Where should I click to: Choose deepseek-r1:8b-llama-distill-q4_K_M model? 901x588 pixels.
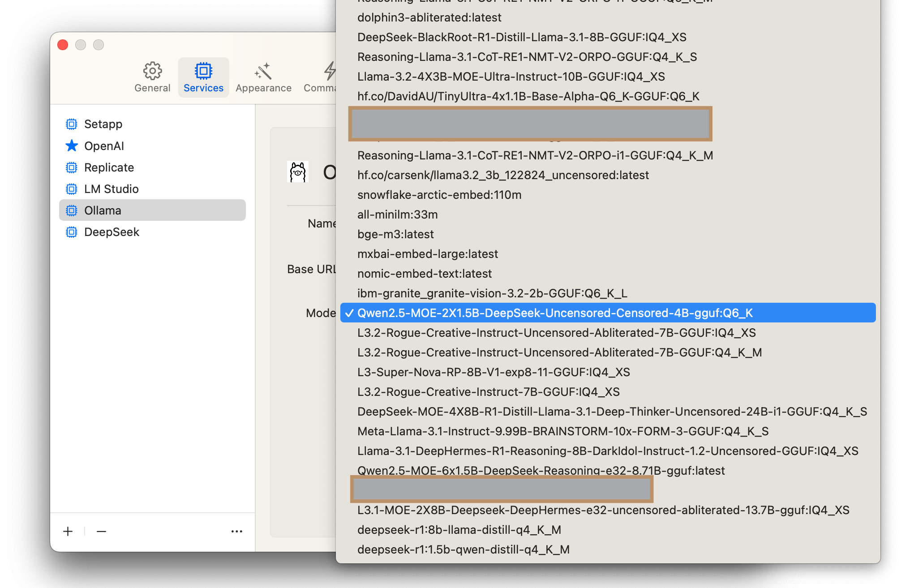coord(608,530)
